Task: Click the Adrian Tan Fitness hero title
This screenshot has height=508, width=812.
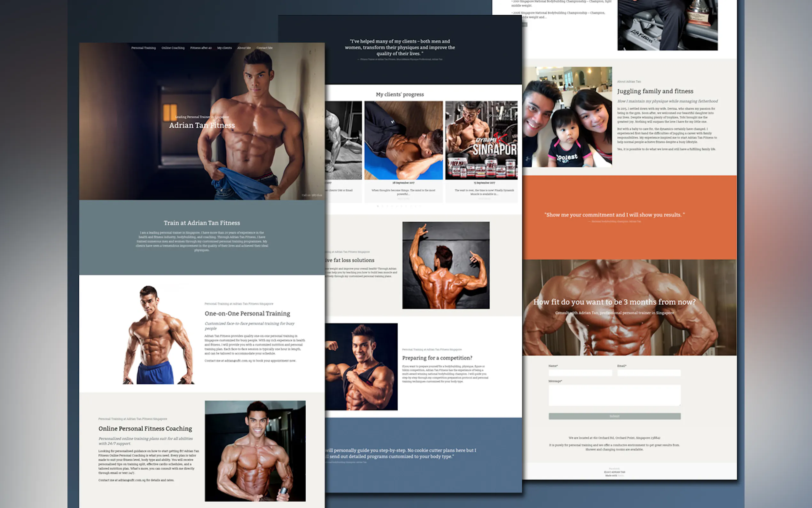Action: [x=202, y=125]
